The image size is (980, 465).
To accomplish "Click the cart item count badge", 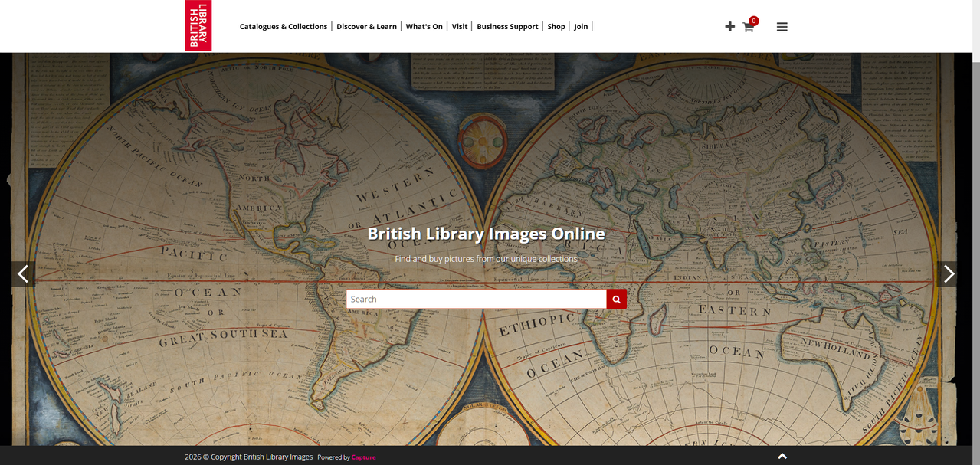I will [x=754, y=21].
